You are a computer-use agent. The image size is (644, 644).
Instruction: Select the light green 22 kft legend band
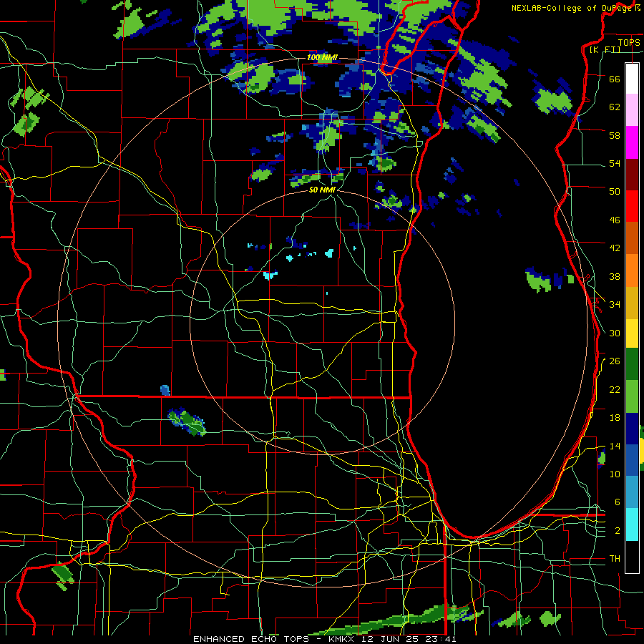click(632, 396)
